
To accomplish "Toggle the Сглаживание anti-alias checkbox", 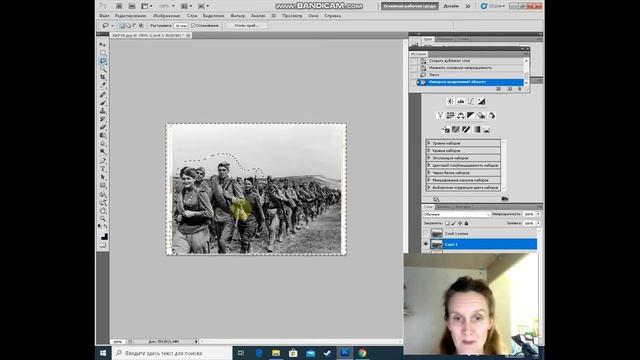I will point(193,25).
